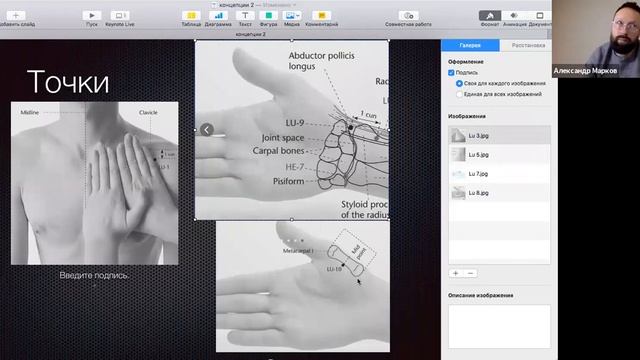Image resolution: width=640 pixels, height=360 pixels.
Task: Add a comment with Комментарий icon
Action: tap(322, 16)
